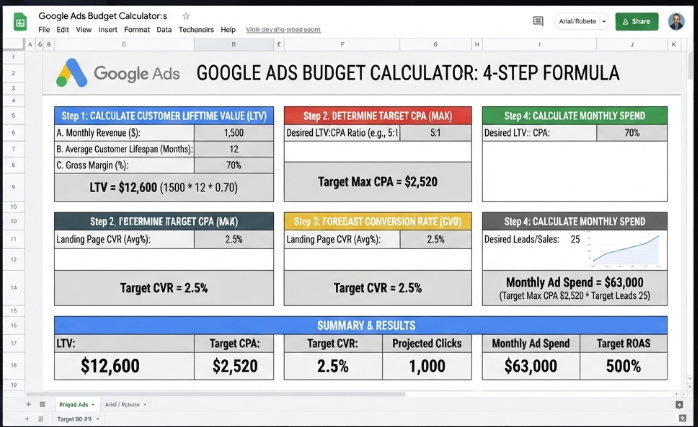The image size is (698, 427).
Task: Select column D header
Action: (234, 44)
